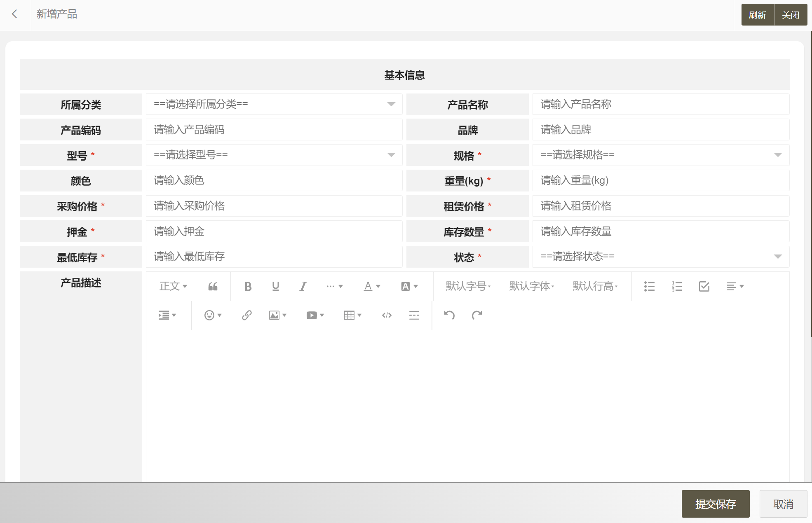Open the 正文 heading style menu
The width and height of the screenshot is (812, 523).
(x=173, y=286)
